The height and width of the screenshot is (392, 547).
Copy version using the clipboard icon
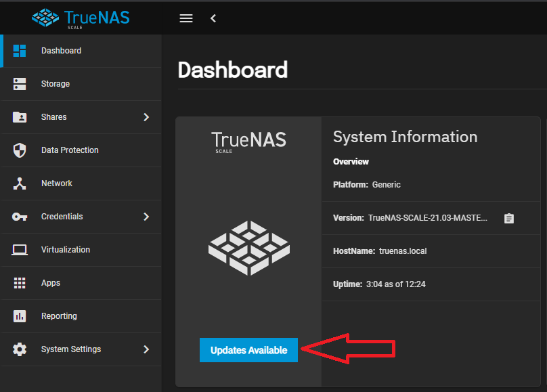509,218
